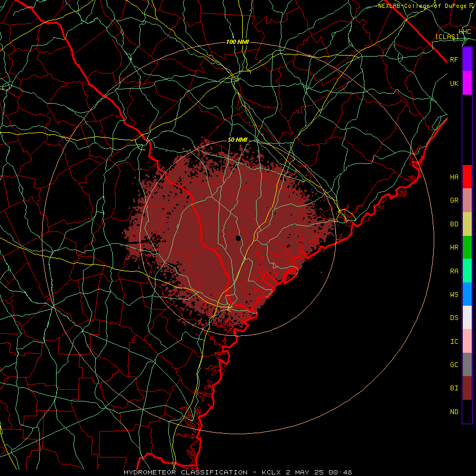
Task: Click the 00:48 timestamp
Action: 340,472
